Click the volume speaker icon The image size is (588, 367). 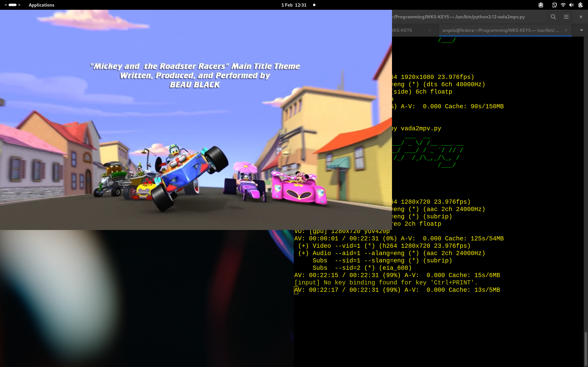(x=571, y=5)
